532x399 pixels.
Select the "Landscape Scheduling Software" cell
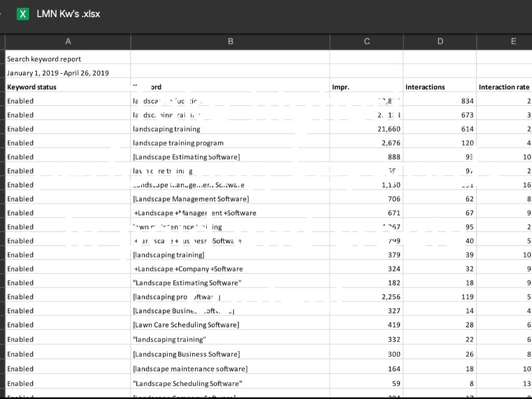click(x=188, y=383)
